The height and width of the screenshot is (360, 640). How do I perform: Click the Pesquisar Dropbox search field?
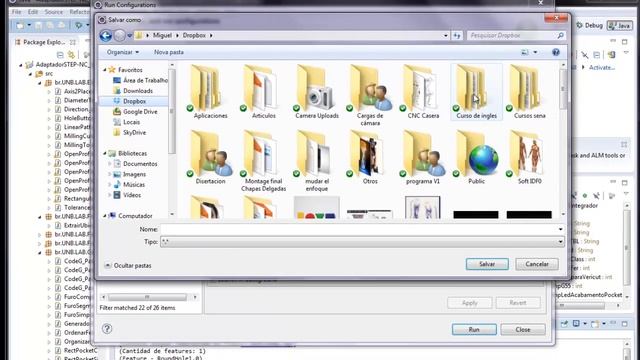[x=512, y=36]
